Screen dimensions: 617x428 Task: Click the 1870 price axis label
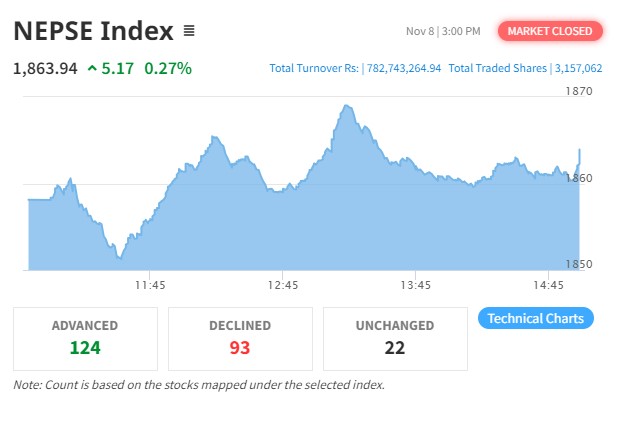(x=579, y=91)
